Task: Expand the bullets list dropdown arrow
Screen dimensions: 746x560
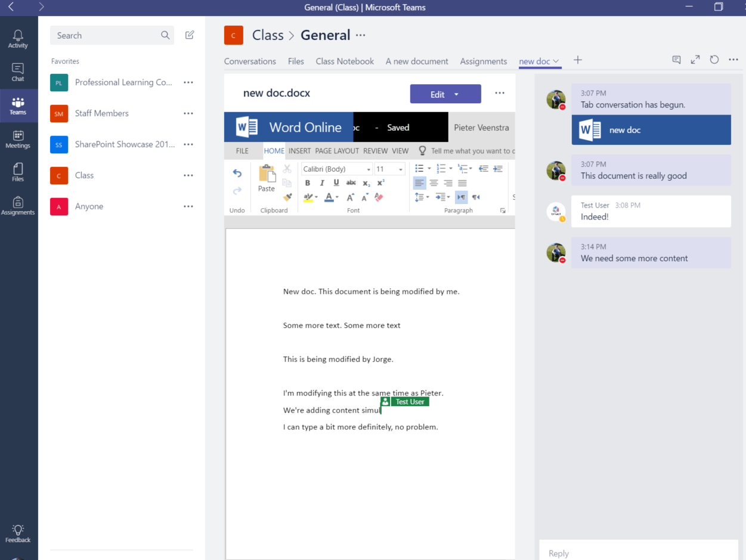Action: pos(429,169)
